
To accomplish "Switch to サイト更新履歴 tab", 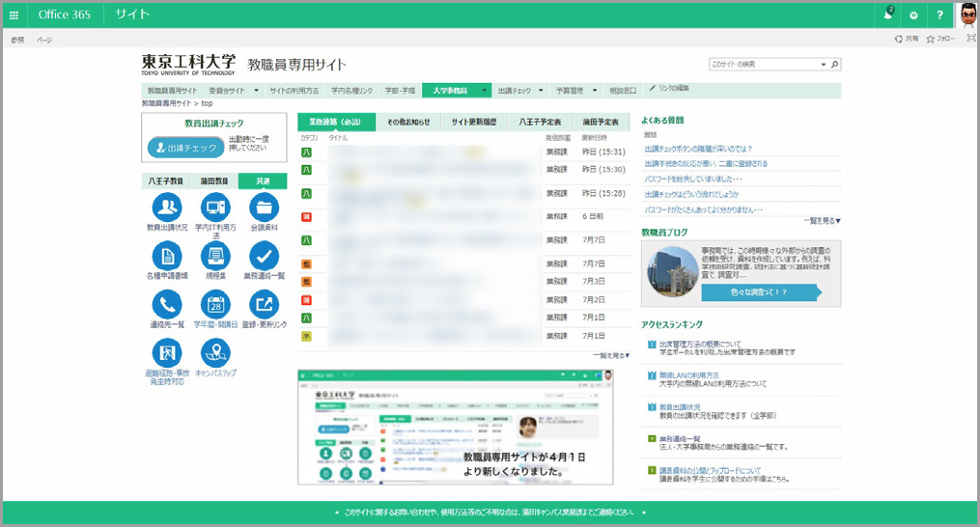I will click(x=474, y=122).
